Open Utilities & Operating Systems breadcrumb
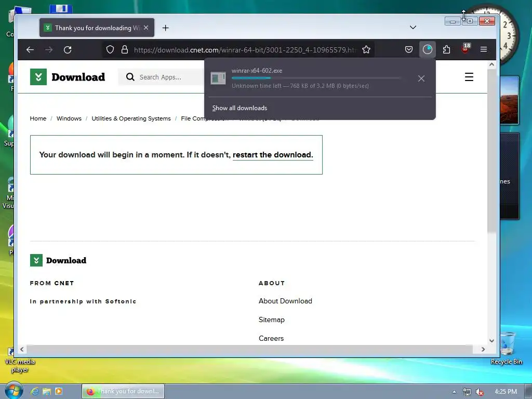Viewport: 532px width, 399px height. [x=131, y=118]
